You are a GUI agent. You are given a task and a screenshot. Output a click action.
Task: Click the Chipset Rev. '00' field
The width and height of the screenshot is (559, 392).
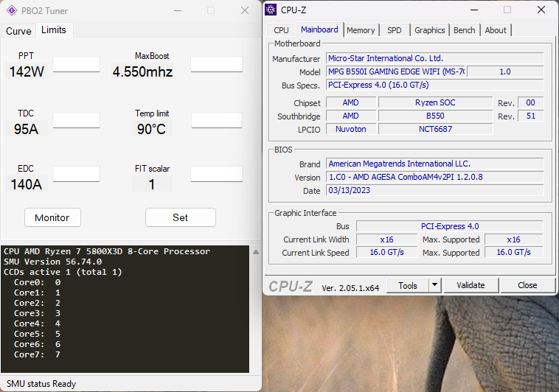click(x=530, y=102)
